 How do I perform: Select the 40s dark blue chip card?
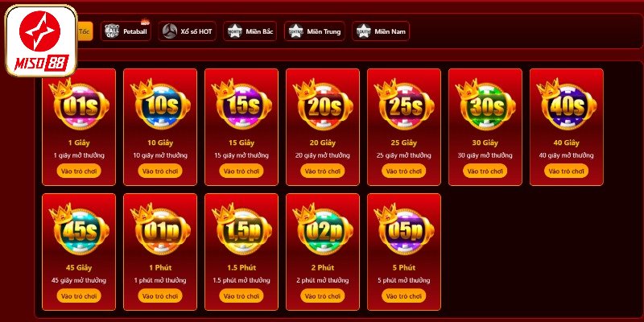567,127
